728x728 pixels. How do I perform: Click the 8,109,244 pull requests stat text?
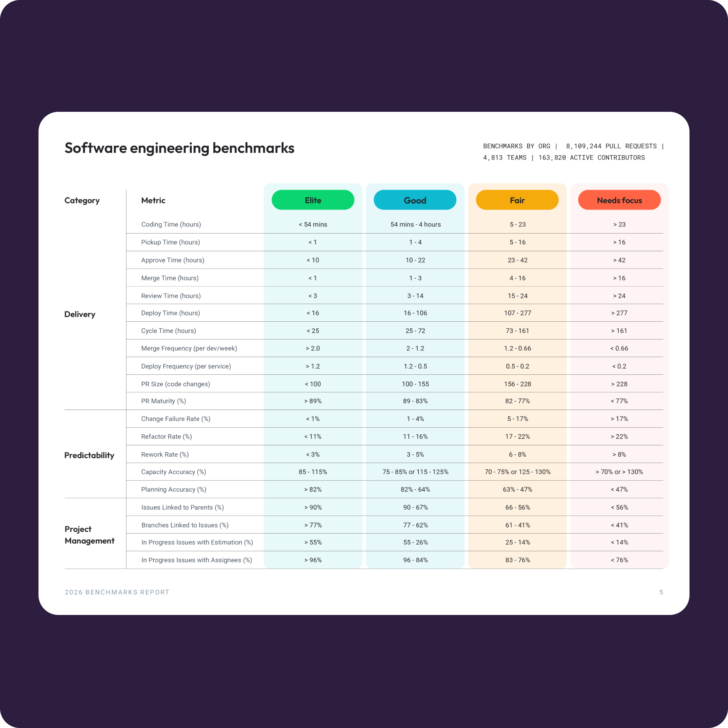(x=611, y=146)
